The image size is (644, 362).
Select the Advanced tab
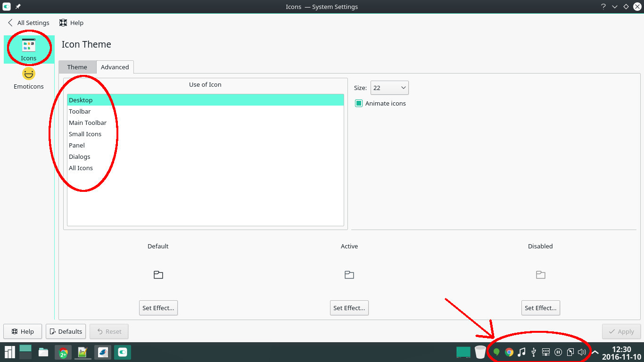[115, 67]
